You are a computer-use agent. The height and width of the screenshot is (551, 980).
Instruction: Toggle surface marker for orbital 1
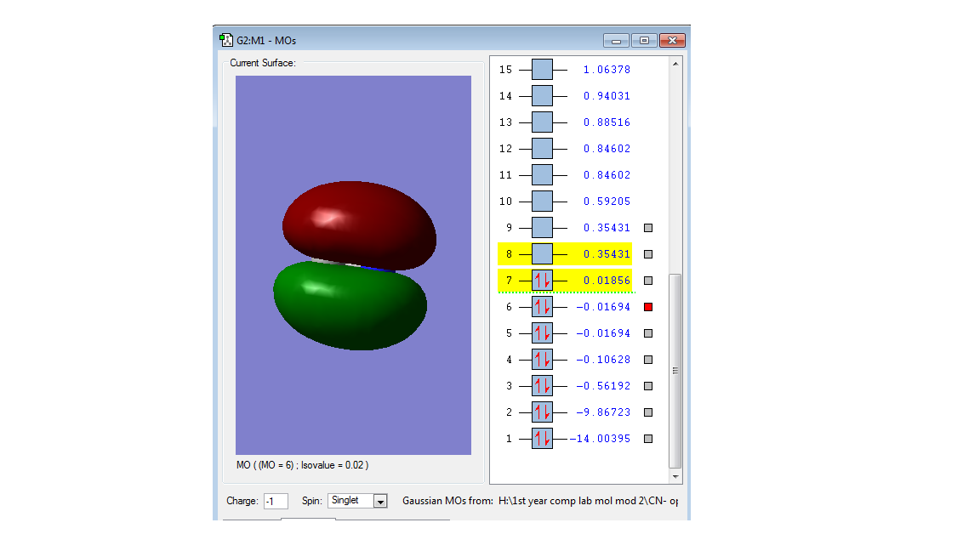pyautogui.click(x=648, y=439)
